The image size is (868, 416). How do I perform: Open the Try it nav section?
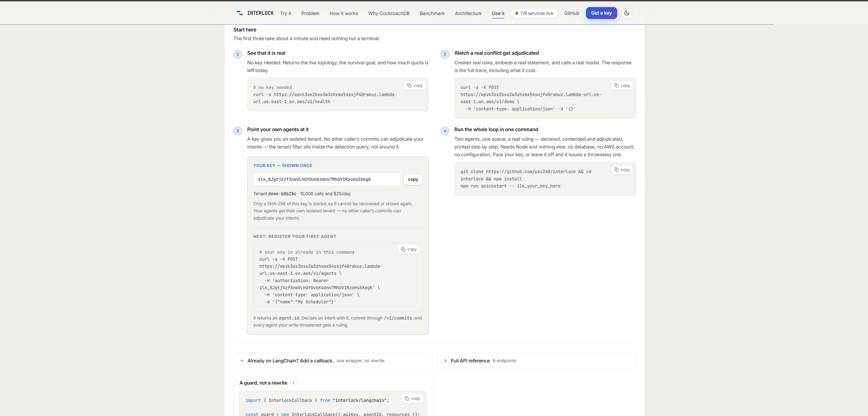pos(285,13)
